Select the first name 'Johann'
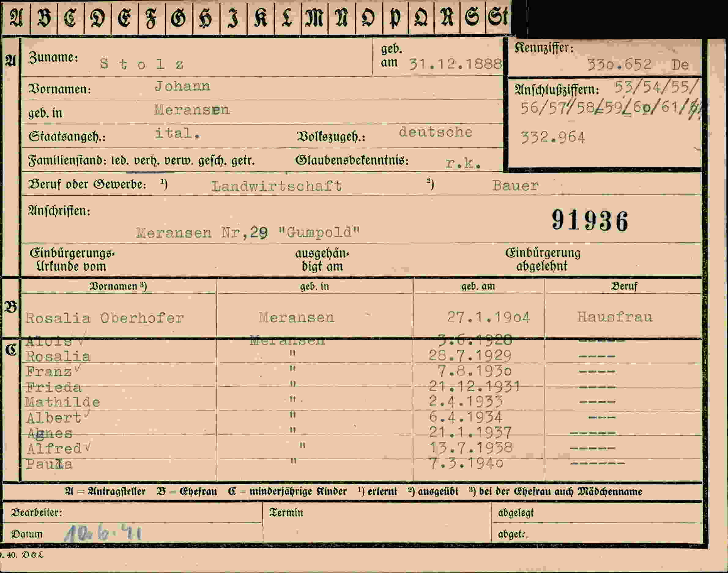Image resolution: width=728 pixels, height=573 pixels. click(x=182, y=86)
